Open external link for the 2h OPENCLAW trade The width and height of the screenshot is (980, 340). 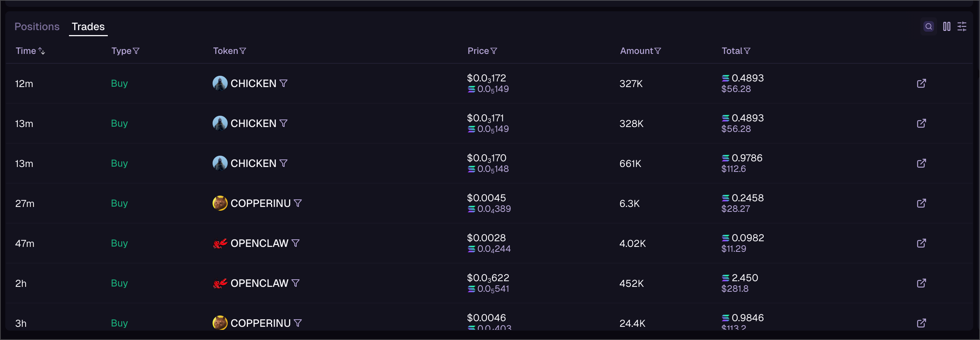click(921, 283)
